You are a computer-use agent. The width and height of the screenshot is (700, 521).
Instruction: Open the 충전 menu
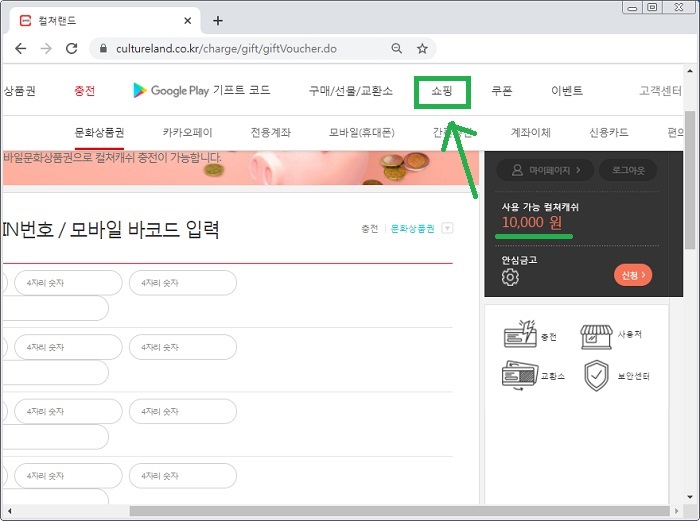point(84,91)
